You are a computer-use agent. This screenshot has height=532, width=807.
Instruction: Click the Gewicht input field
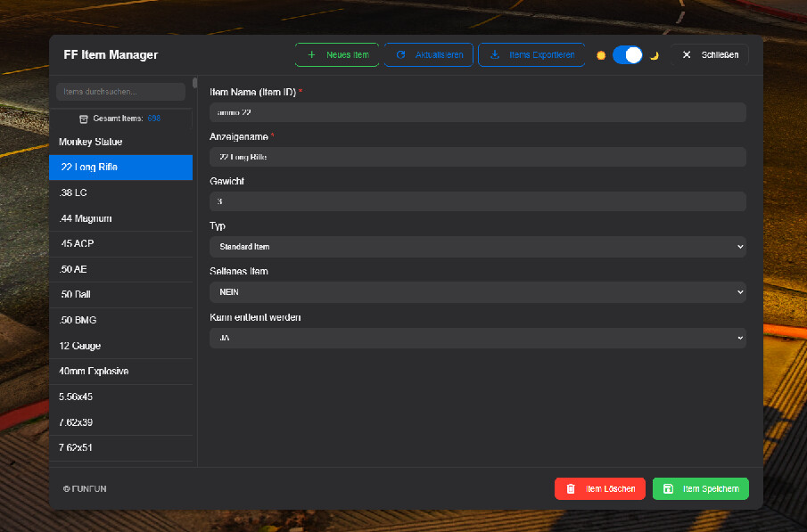[477, 202]
